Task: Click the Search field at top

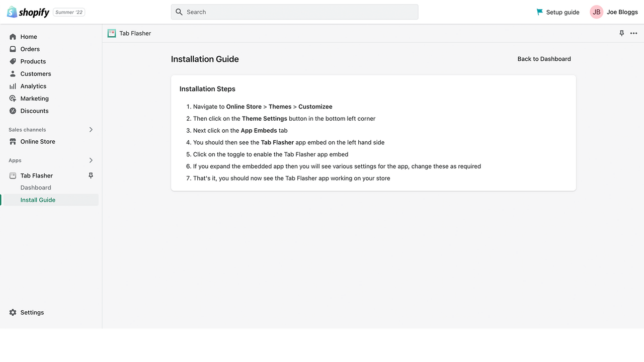Action: (294, 12)
